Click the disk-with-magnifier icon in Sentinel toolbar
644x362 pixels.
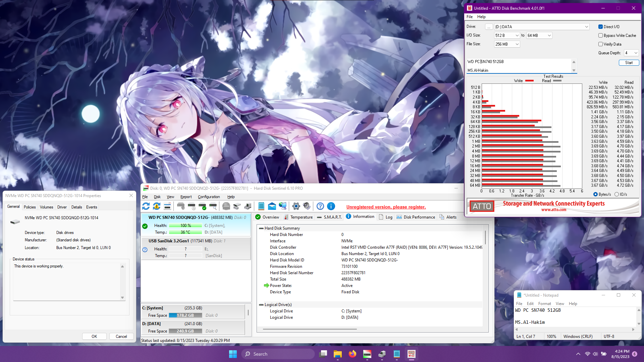tap(213, 206)
